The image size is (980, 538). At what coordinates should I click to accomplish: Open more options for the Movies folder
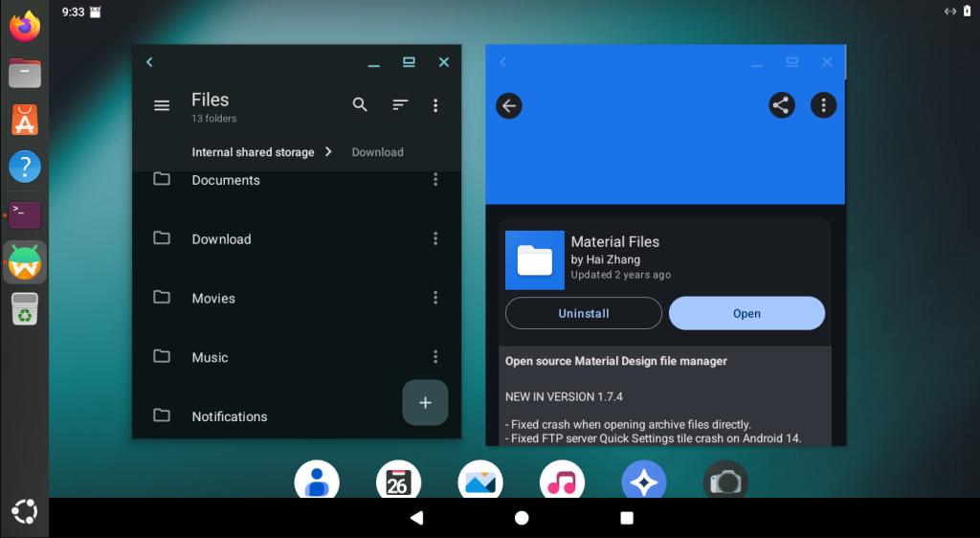tap(435, 298)
